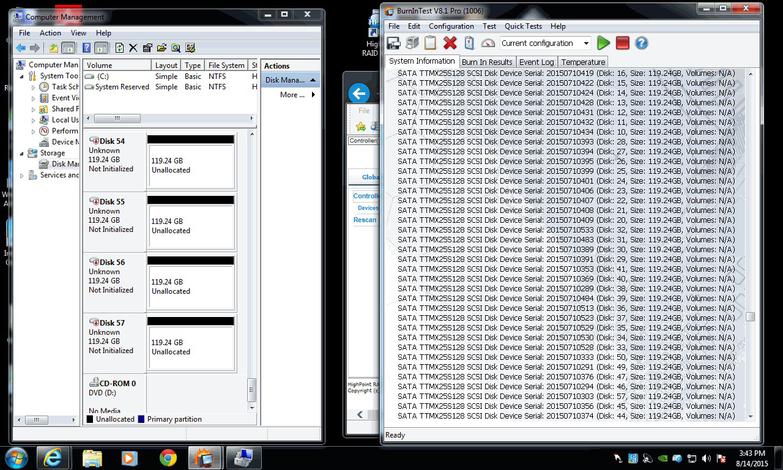Click the magnifier search icon in Computer Management toolbar
Viewport: 783px width, 470px height.
[176, 48]
